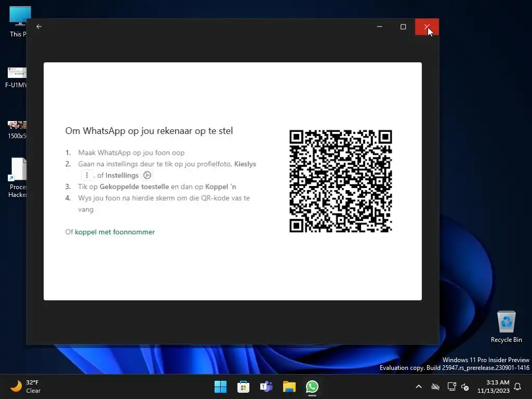Open the notifications bell icon
Viewport: 532px width, 399px height.
[518, 387]
